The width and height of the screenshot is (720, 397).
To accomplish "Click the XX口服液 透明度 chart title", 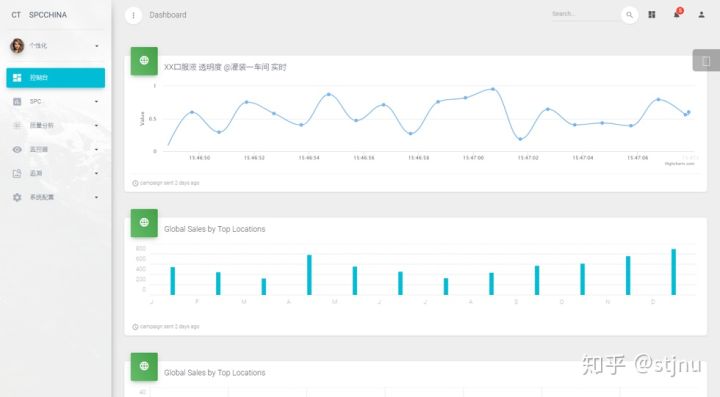I will pyautogui.click(x=225, y=67).
